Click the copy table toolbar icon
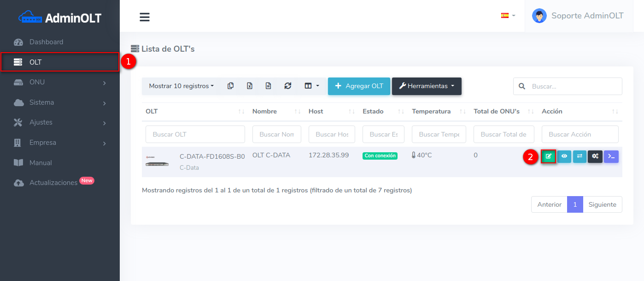Screen dimensions: 644x281 pos(231,86)
